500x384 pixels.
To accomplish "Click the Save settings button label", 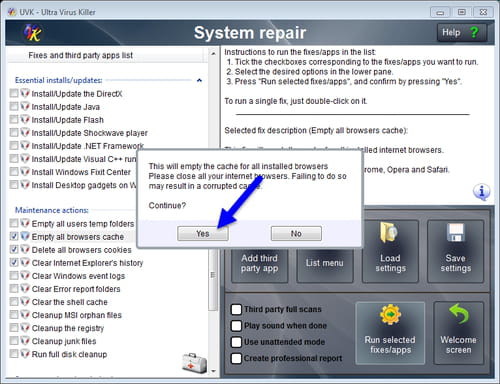I will [x=456, y=263].
